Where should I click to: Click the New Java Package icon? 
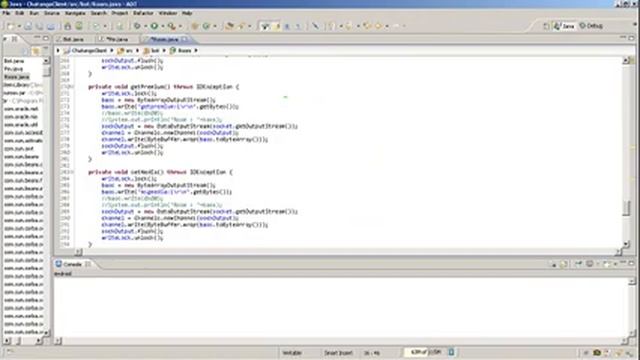coord(195,26)
